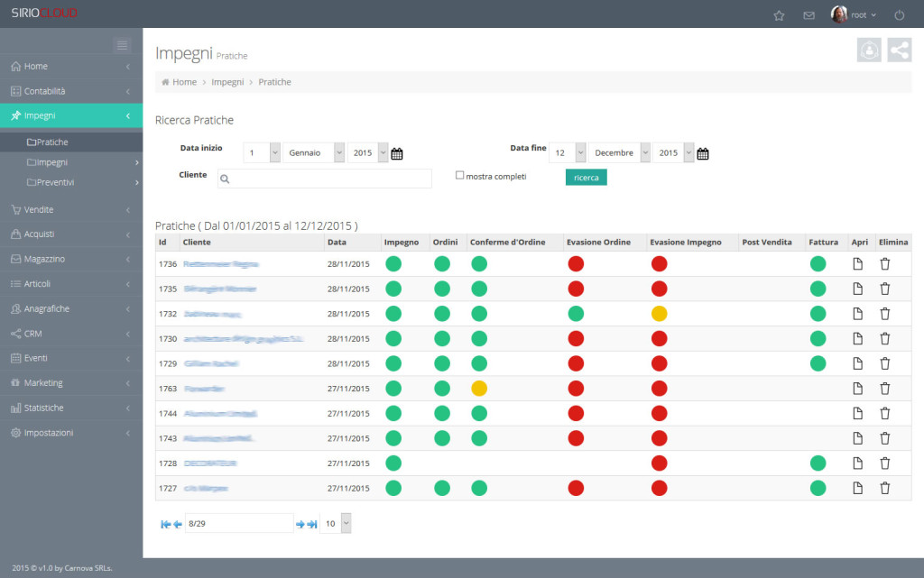This screenshot has height=578, width=924.
Task: Open document for row 1732
Action: point(857,314)
